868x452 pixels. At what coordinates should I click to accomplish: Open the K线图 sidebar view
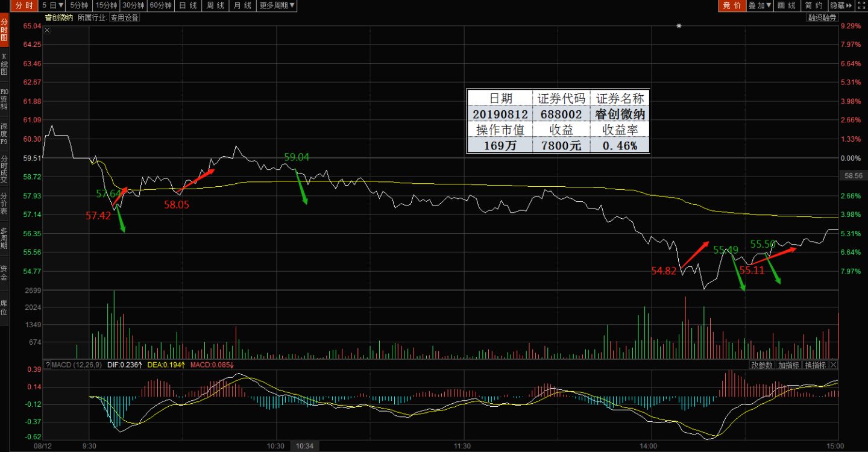click(x=4, y=64)
